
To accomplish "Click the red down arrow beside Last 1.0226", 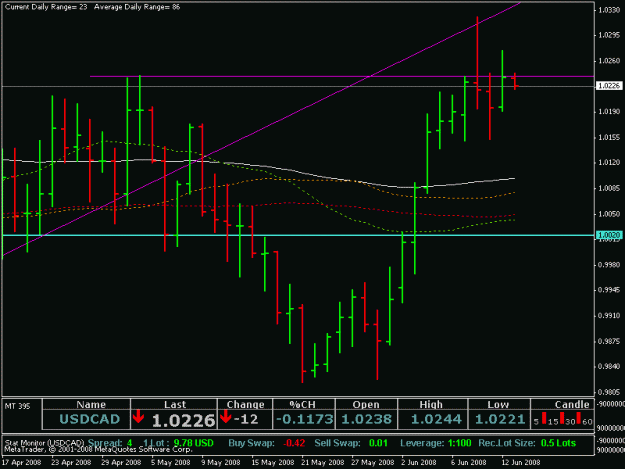I will pos(138,416).
